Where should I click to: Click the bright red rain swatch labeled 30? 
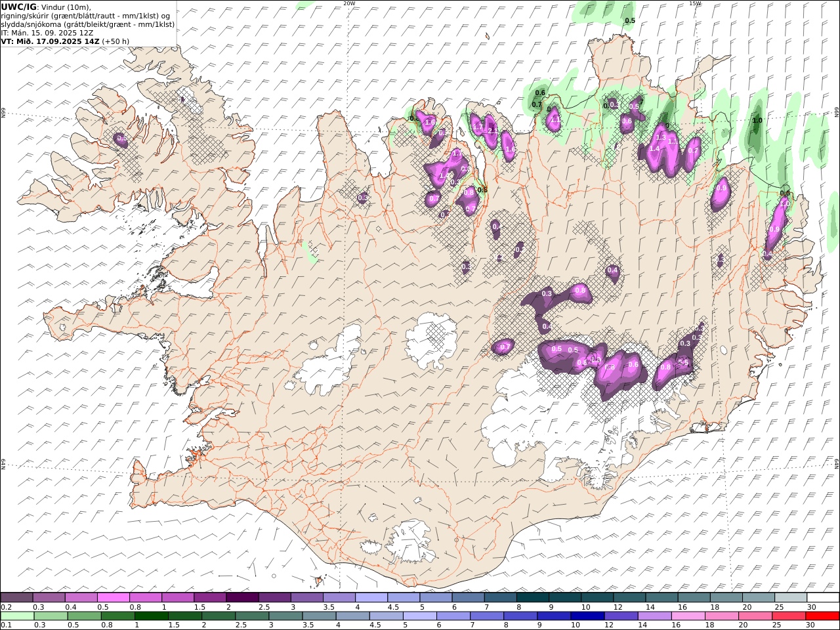point(822,616)
